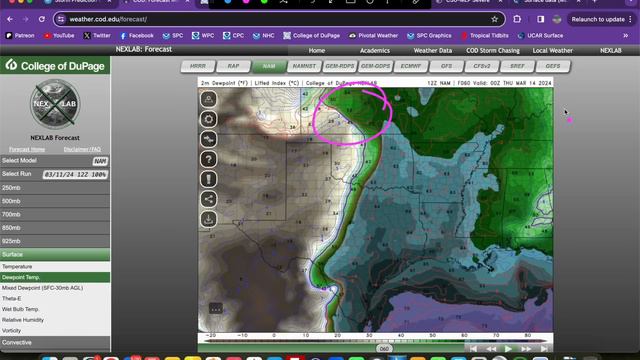Step forward one forecast frame

tap(526, 349)
